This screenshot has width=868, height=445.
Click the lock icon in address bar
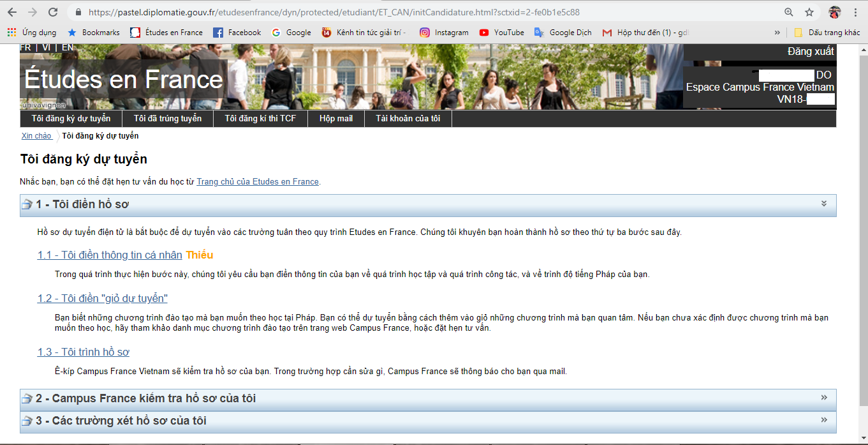78,12
